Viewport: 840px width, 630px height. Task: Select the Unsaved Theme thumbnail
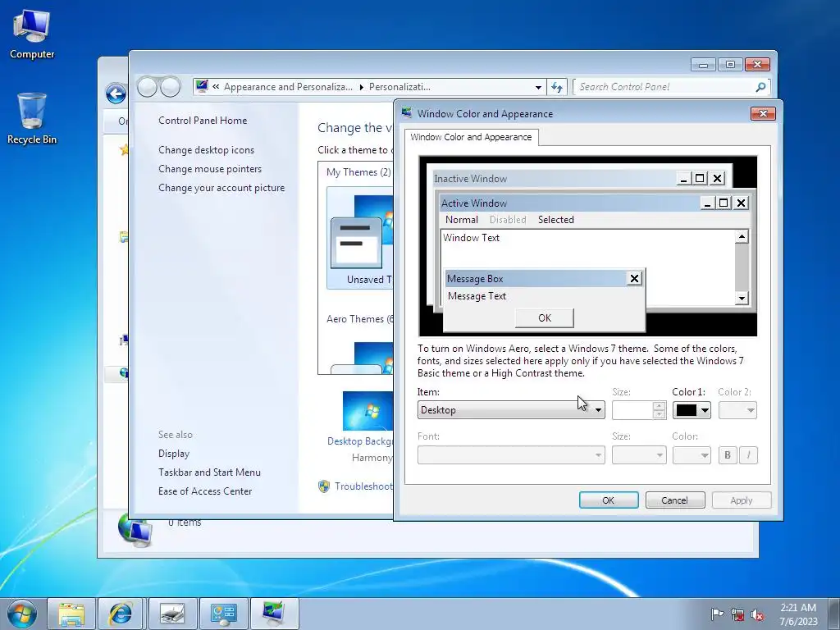click(x=359, y=237)
